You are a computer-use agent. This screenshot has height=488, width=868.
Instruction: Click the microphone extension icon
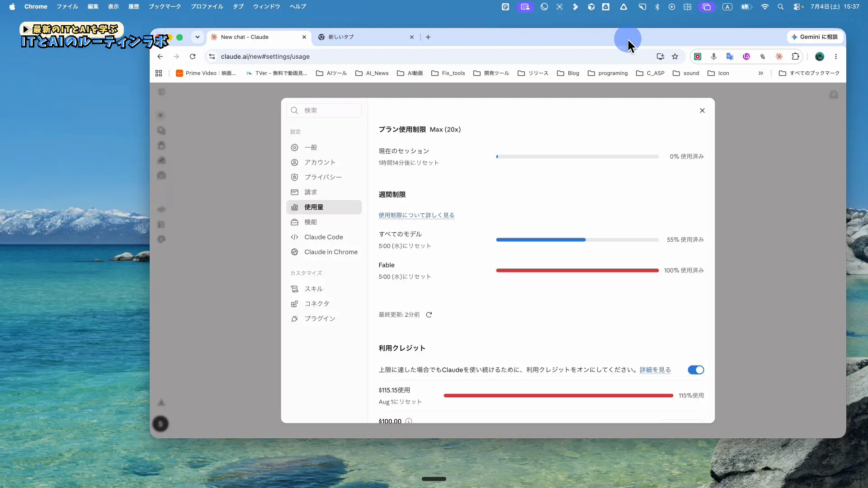(x=713, y=56)
